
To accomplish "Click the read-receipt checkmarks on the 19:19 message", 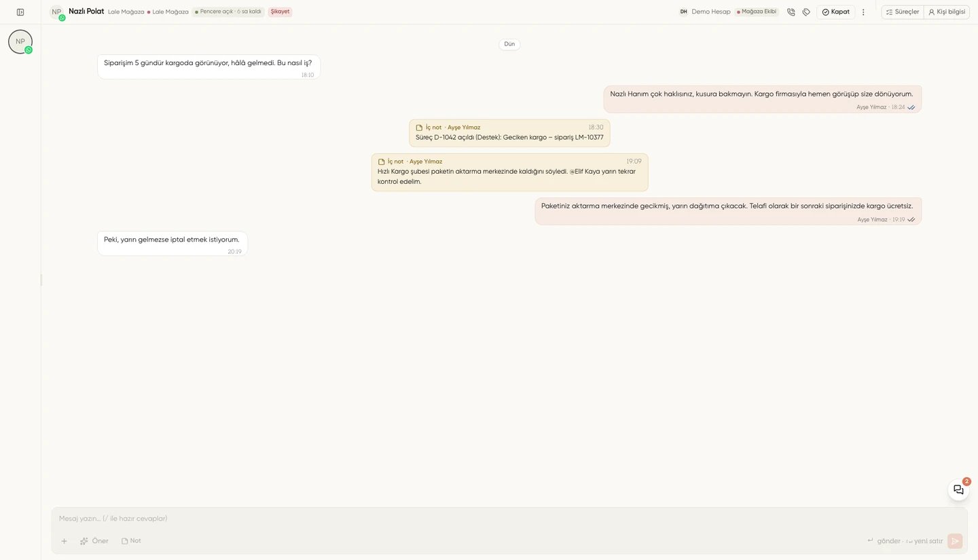I will click(911, 220).
